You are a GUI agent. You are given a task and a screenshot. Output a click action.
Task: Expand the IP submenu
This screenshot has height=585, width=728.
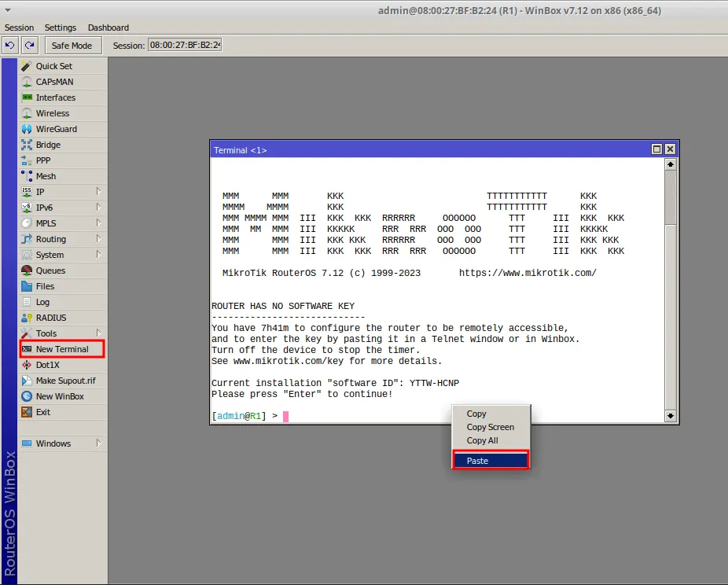click(62, 192)
